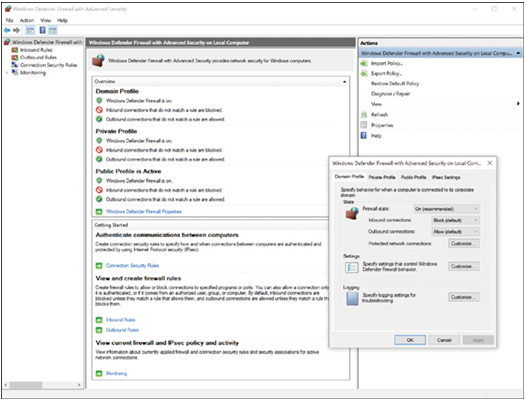Open the Inbound connections dropdown
The width and height of the screenshot is (527, 401).
(455, 220)
